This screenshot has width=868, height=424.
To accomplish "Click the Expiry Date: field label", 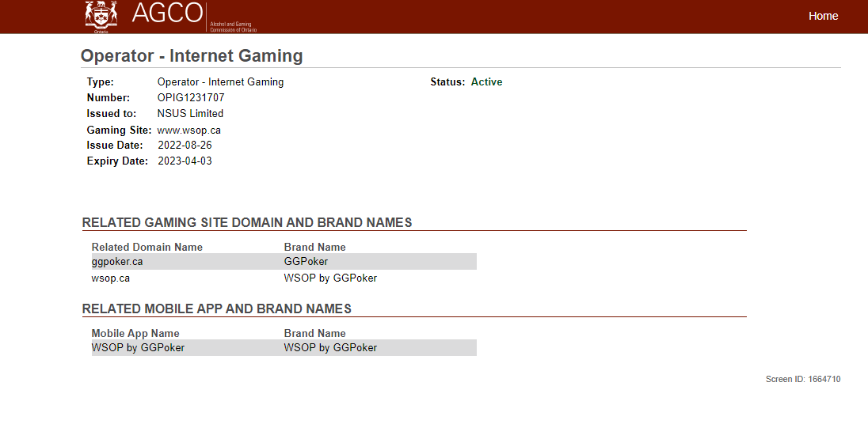I will coord(117,161).
